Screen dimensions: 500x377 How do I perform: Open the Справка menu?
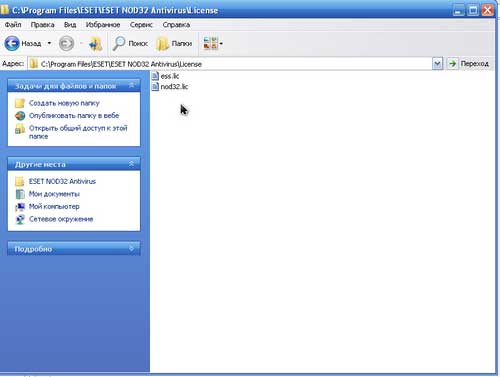point(176,25)
